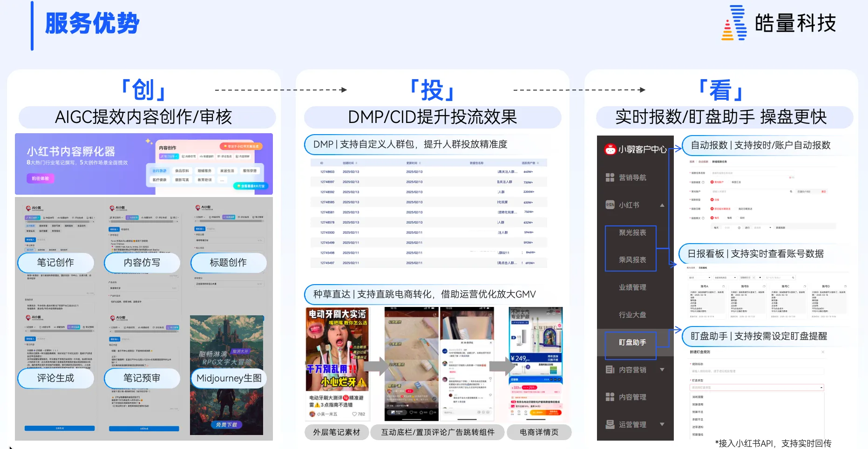This screenshot has width=868, height=449.
Task: Expand the 内容营销 sidebar arrow
Action: [662, 370]
